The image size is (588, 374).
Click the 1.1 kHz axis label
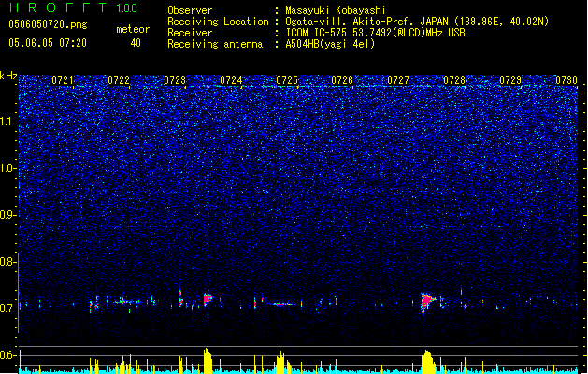coord(7,122)
